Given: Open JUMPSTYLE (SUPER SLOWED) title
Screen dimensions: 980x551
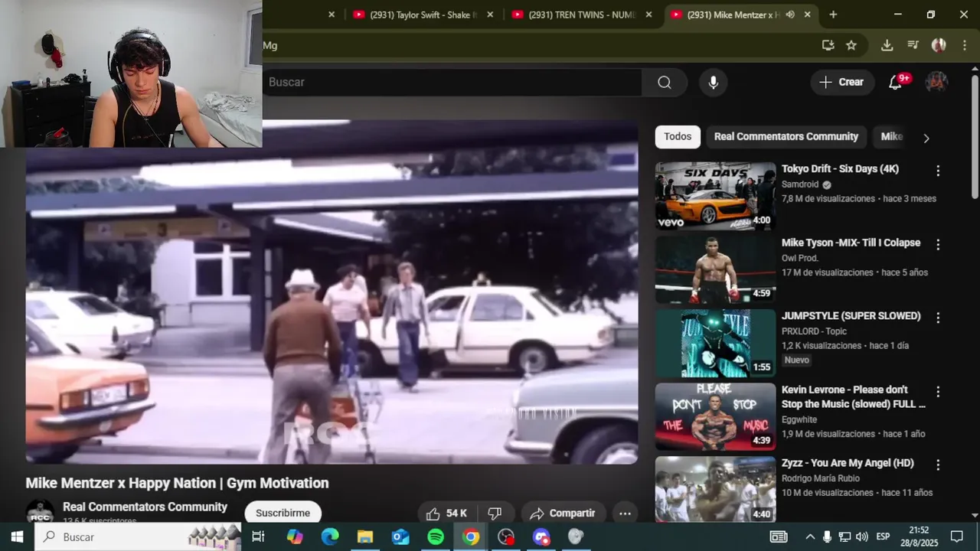Looking at the screenshot, I should [851, 316].
